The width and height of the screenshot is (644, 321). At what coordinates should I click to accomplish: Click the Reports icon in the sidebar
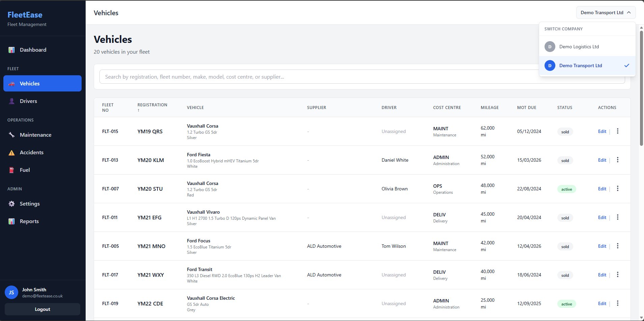pyautogui.click(x=11, y=221)
